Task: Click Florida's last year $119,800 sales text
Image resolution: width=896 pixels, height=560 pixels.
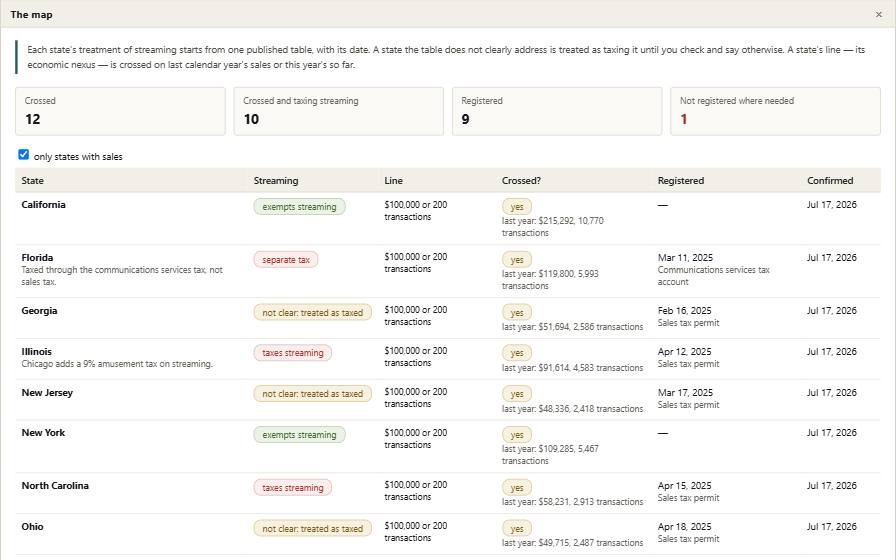Action: point(550,279)
